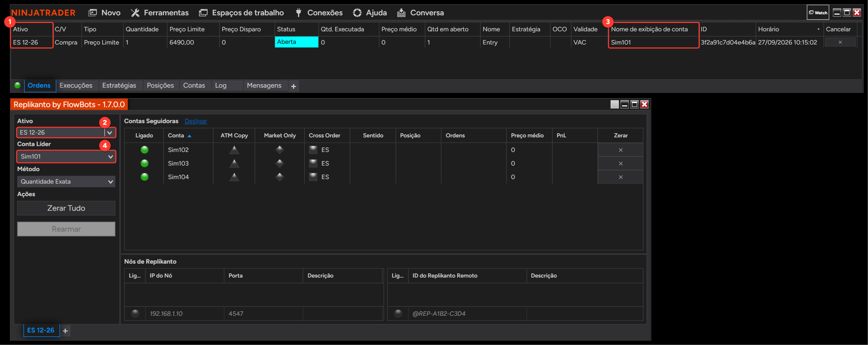The width and height of the screenshot is (868, 345).
Task: Zero the Sim102 position with the x
Action: [x=621, y=150]
